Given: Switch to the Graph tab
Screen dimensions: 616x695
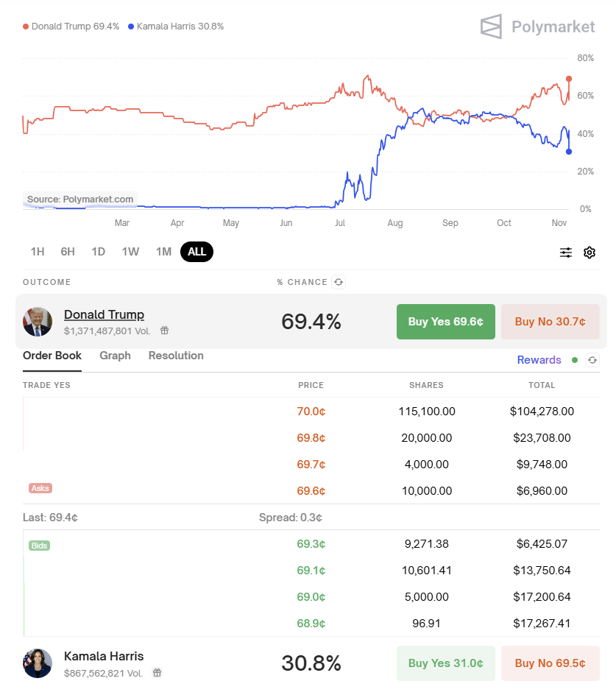Looking at the screenshot, I should [116, 356].
